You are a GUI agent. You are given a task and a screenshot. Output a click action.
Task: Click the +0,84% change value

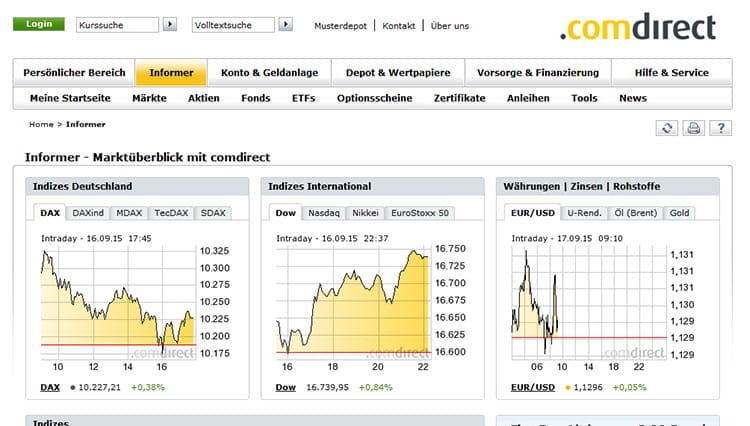375,387
